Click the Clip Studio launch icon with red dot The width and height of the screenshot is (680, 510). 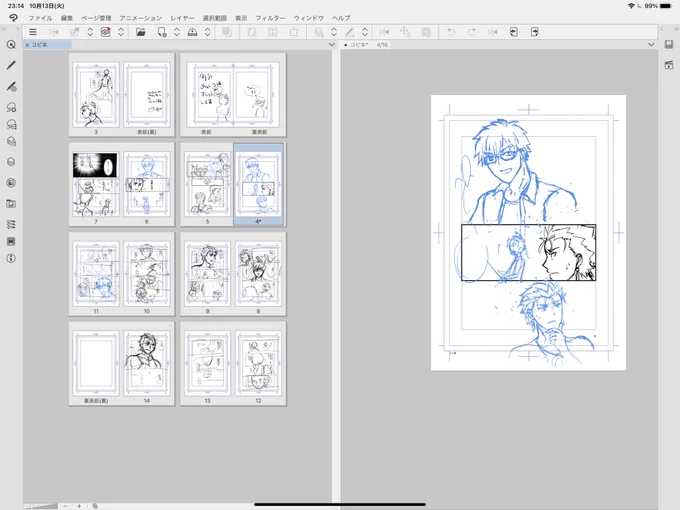pyautogui.click(x=105, y=32)
